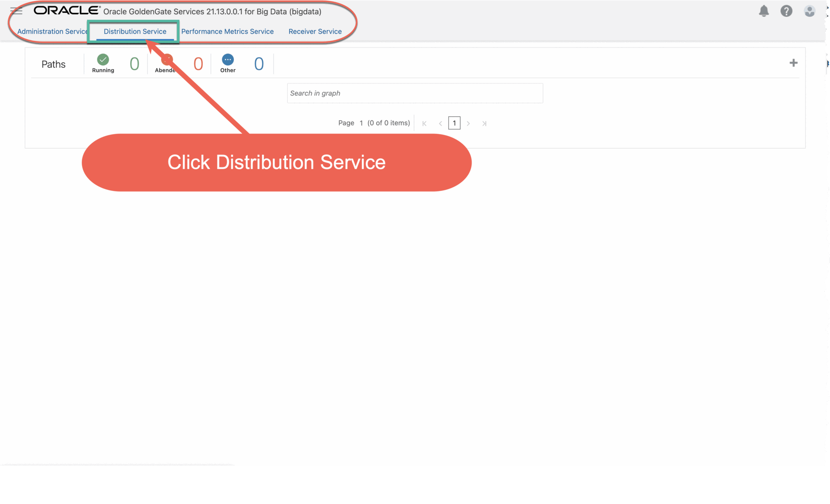Screen dimensions: 830x504
Task: Open Performance Metrics Service tab
Action: (227, 32)
